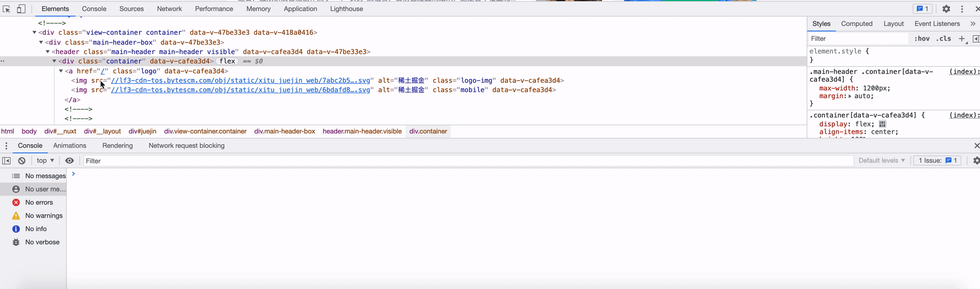Open the 7abc2b5 svg logo-img link
Image resolution: width=980 pixels, height=289 pixels.
(x=241, y=81)
